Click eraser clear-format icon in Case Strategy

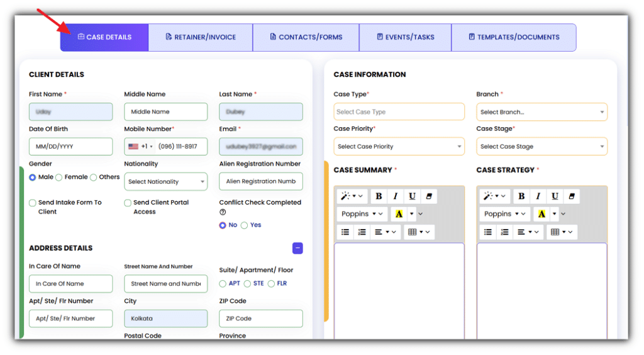pyautogui.click(x=571, y=196)
